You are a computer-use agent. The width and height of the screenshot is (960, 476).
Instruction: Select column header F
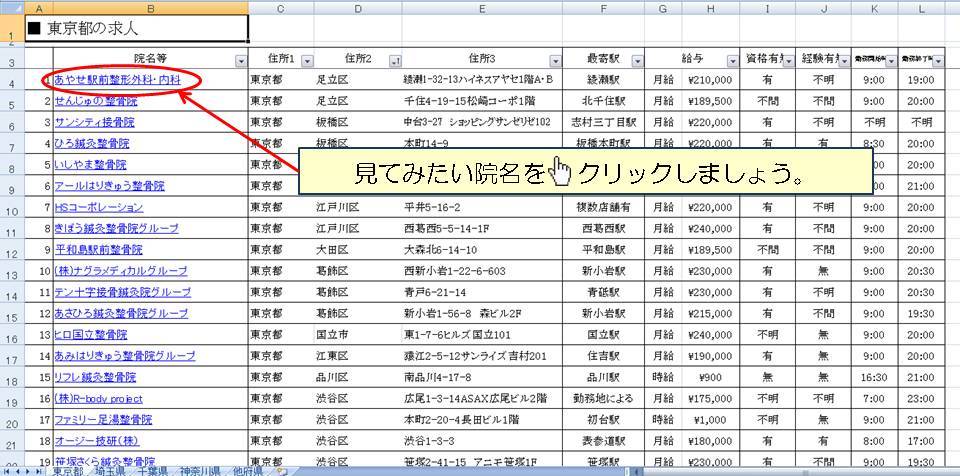(604, 8)
